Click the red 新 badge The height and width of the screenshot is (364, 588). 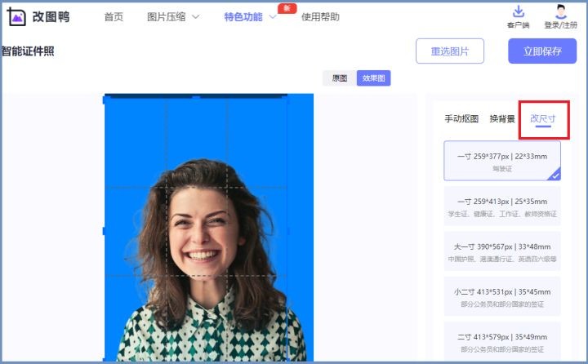tap(287, 7)
